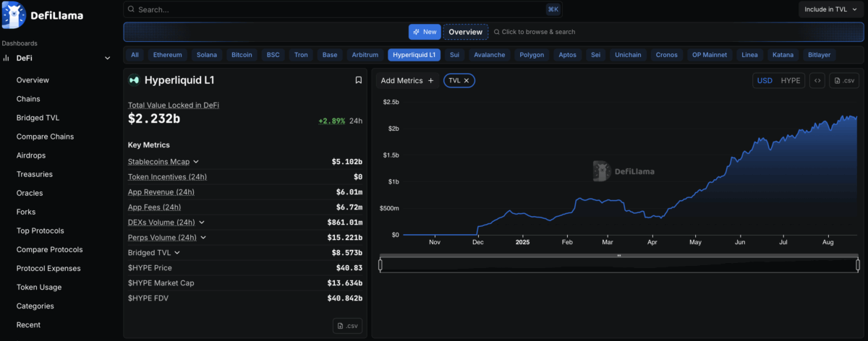Click the range slider top grip
Screen dimensions: 868x341
point(618,256)
